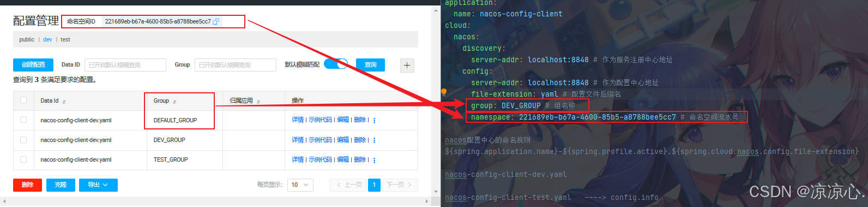Tick the checkbox for the DEV_GROUP row
The image size is (868, 207).
tap(23, 140)
